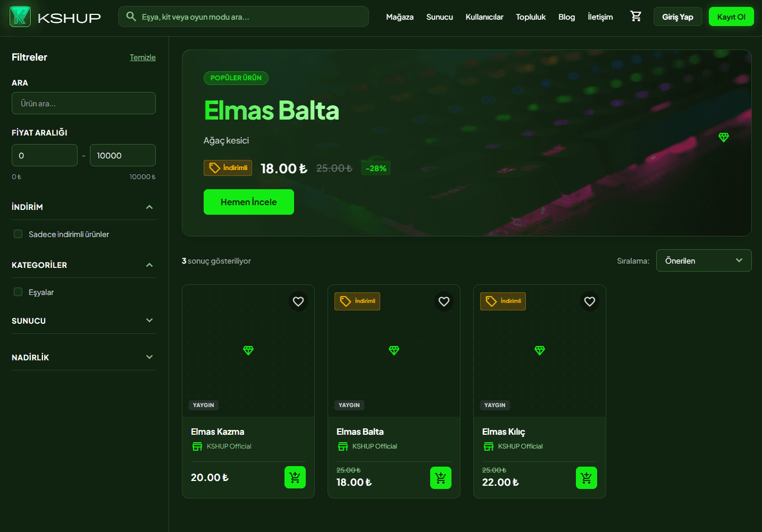Enable Sadece indirimli ürünler checkbox

(18, 234)
